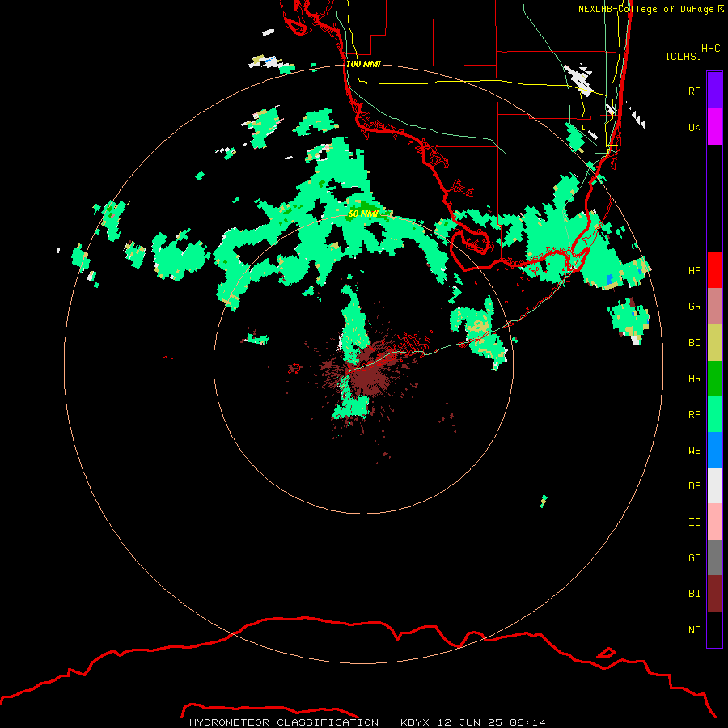Select the IC pink legend swatch
The image size is (728, 728).
pyautogui.click(x=714, y=522)
